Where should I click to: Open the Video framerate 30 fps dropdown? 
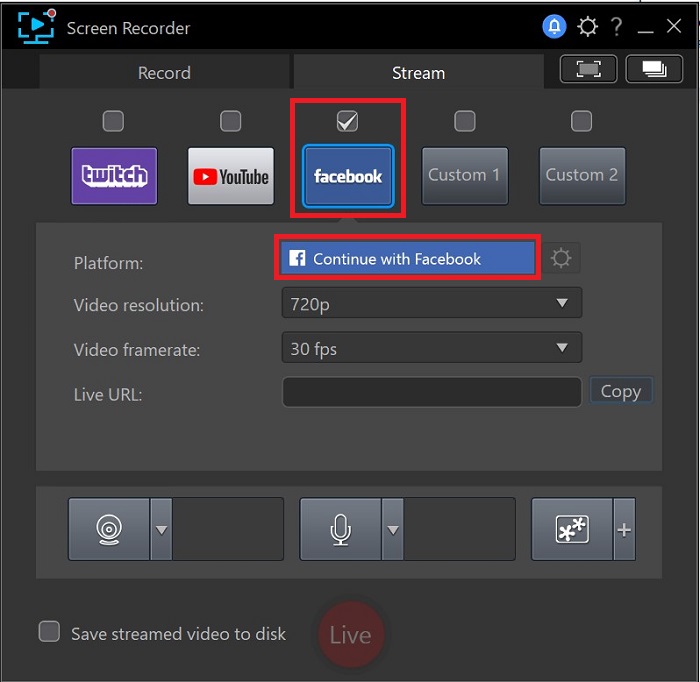432,347
